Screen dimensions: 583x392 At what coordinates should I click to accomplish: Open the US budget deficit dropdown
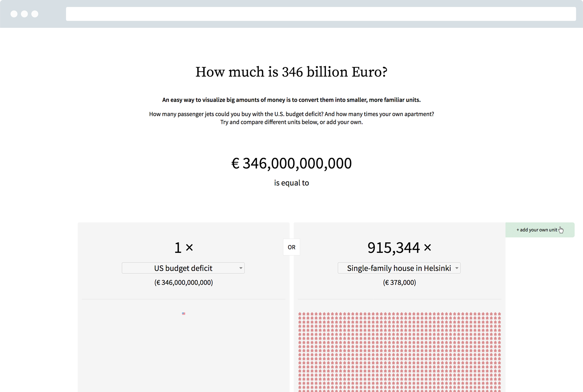(183, 268)
